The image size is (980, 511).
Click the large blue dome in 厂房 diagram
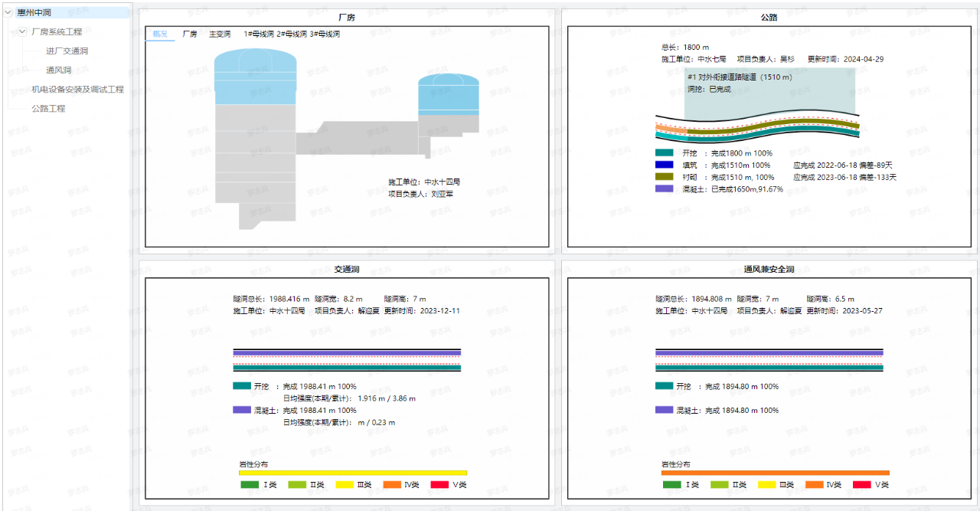click(x=255, y=77)
